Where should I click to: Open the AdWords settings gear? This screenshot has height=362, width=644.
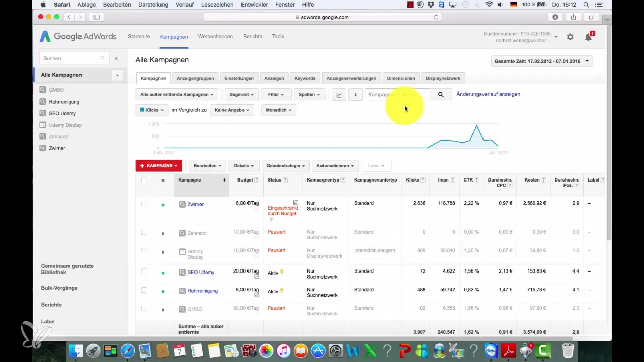(x=570, y=37)
